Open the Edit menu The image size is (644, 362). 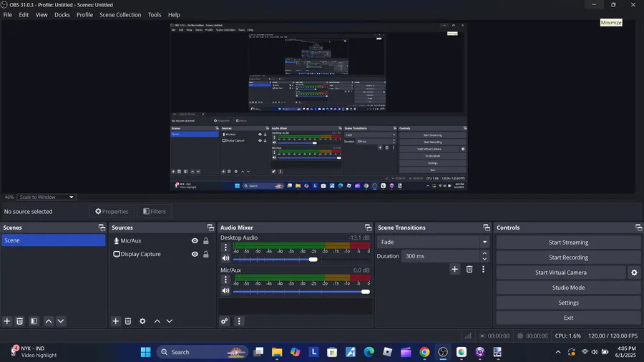pyautogui.click(x=24, y=15)
